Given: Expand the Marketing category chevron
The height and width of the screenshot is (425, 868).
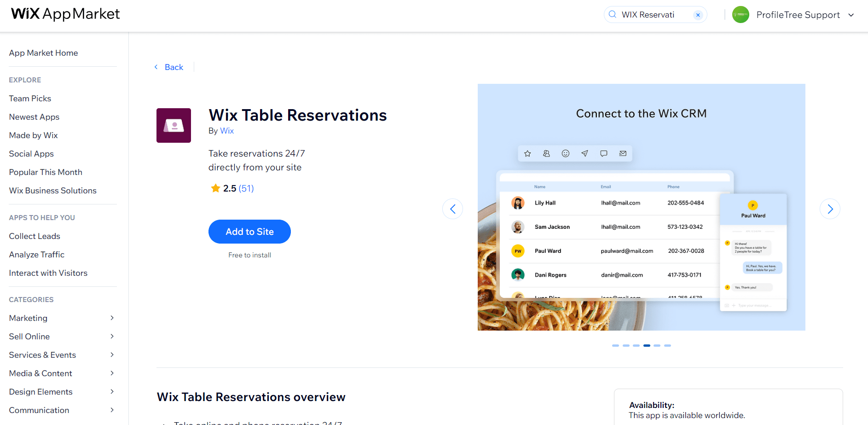Looking at the screenshot, I should (x=112, y=318).
